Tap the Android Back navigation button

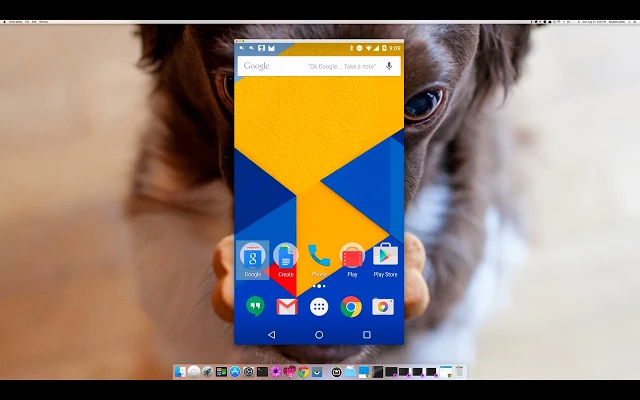[271, 335]
